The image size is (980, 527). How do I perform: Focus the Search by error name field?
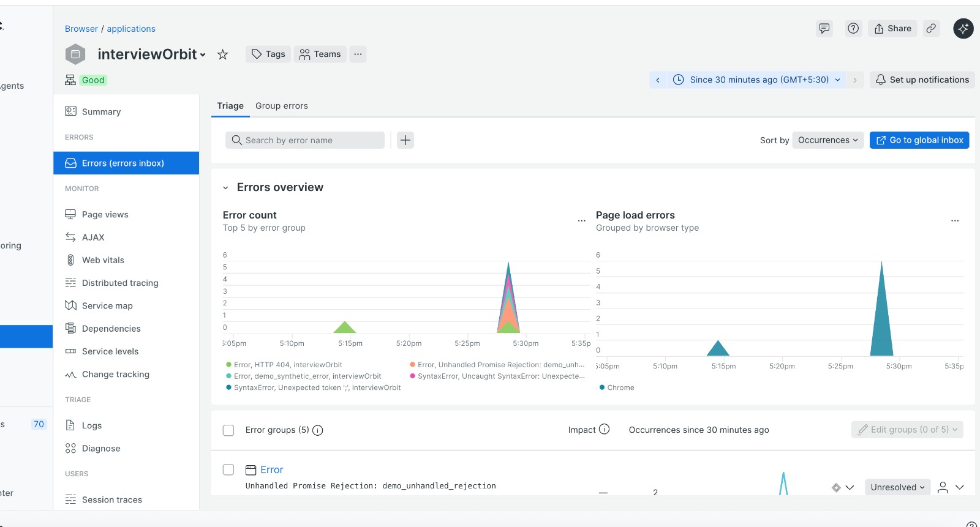point(305,140)
